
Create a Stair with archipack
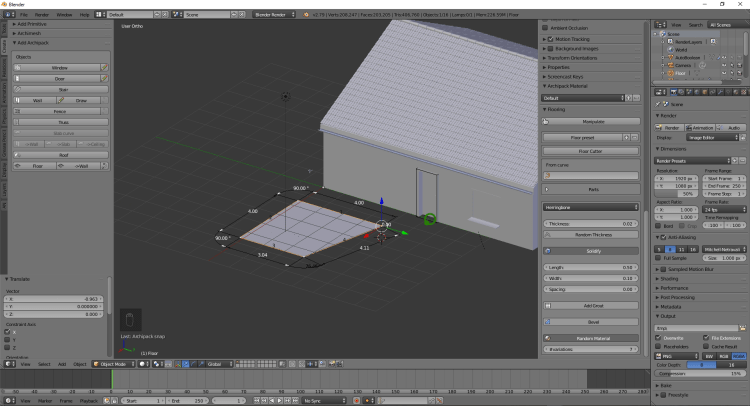tap(61, 89)
